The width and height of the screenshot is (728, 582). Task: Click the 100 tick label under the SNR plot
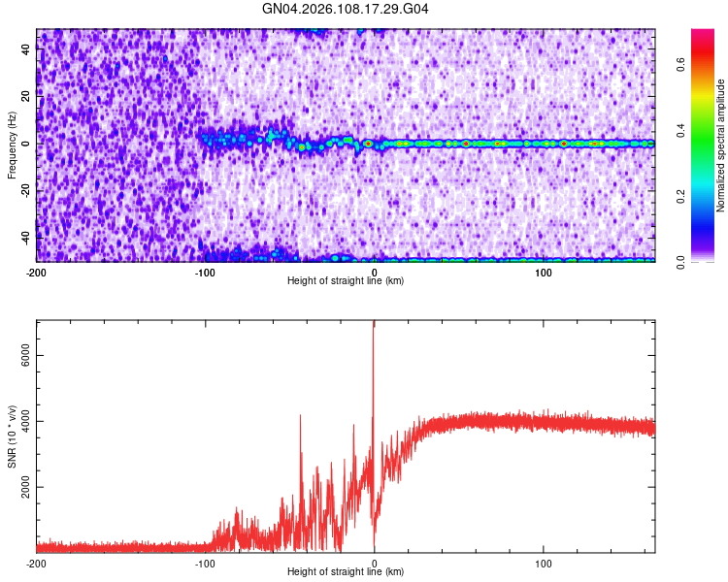click(544, 564)
